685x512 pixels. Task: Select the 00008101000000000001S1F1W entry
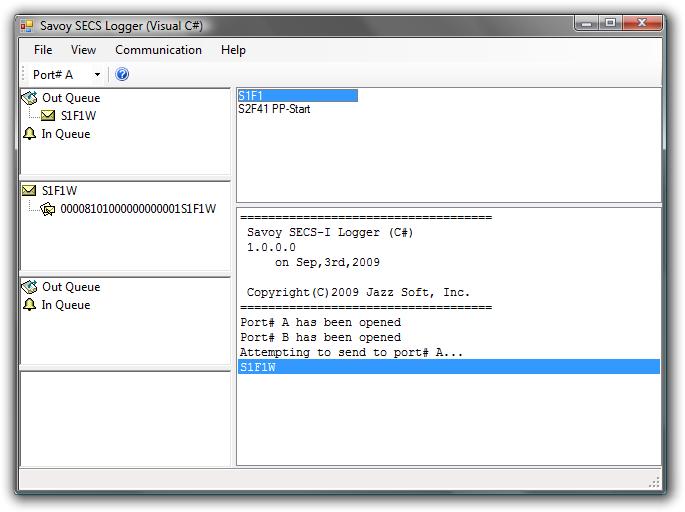tap(138, 209)
